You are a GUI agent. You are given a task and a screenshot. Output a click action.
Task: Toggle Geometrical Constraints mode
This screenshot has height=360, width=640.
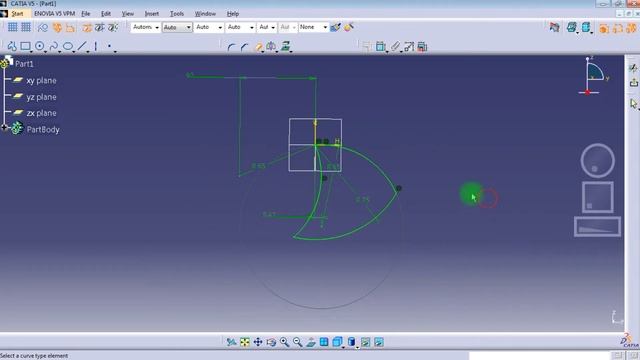(57, 27)
